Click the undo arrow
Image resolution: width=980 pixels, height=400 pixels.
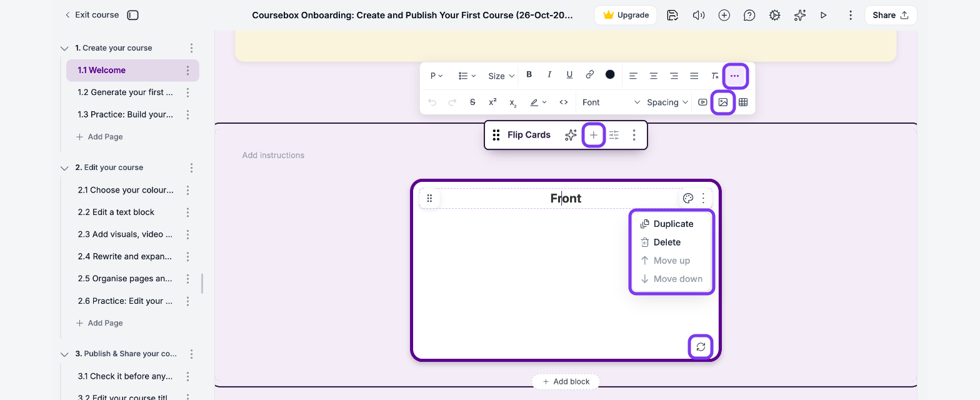pos(432,102)
